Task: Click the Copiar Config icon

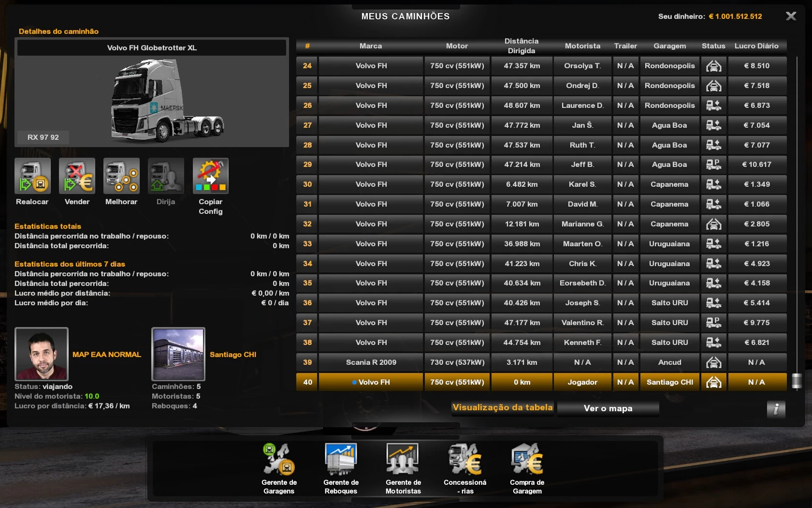Action: 210,176
